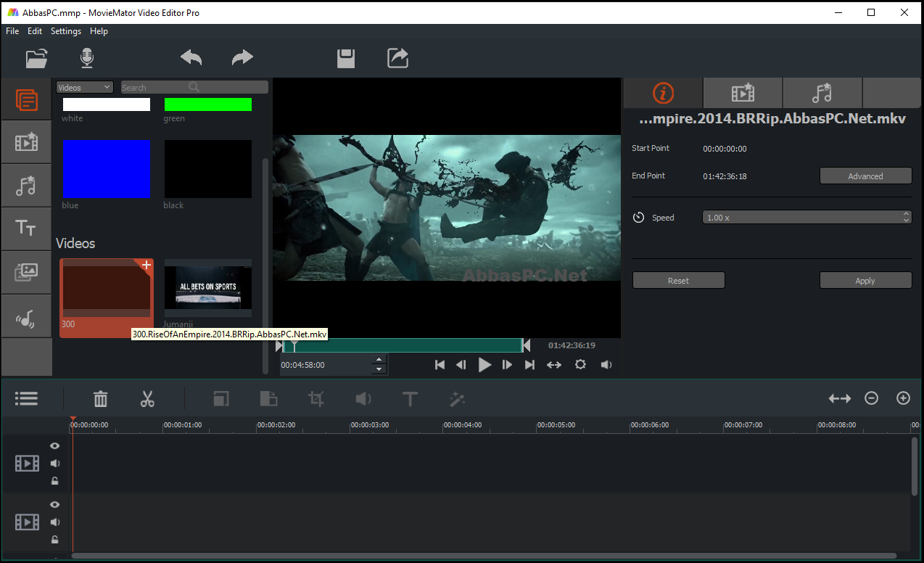Select the black color clip

point(208,169)
